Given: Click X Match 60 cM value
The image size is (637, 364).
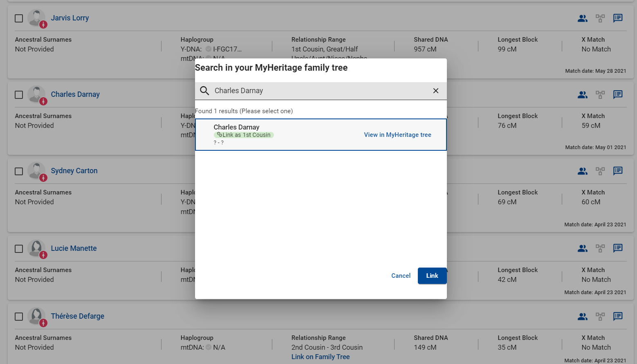Looking at the screenshot, I should point(591,202).
